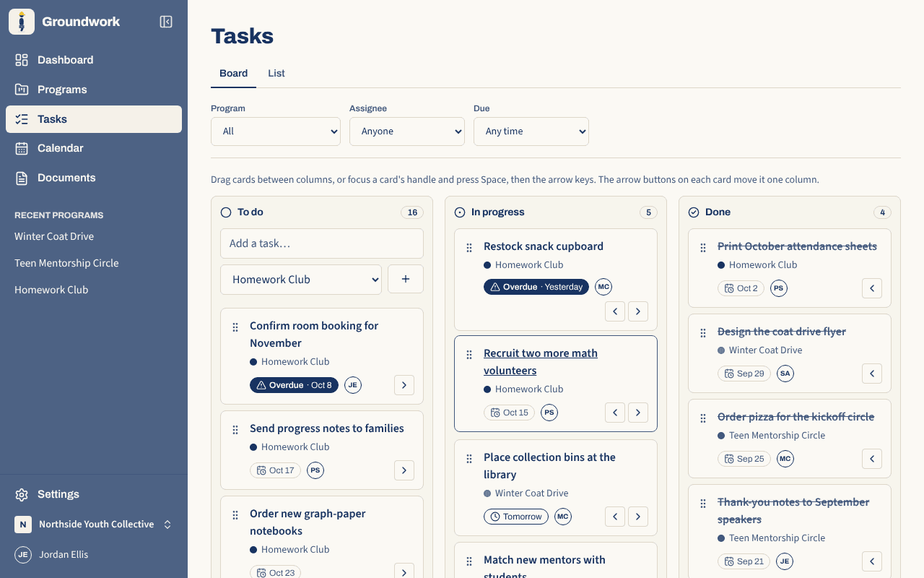Grab drag handle on Restock snack cupboard
The height and width of the screenshot is (578, 924).
click(469, 248)
